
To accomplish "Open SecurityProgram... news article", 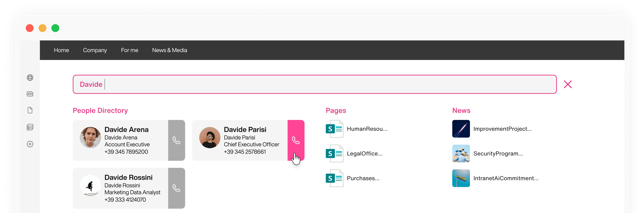I will pos(498,154).
